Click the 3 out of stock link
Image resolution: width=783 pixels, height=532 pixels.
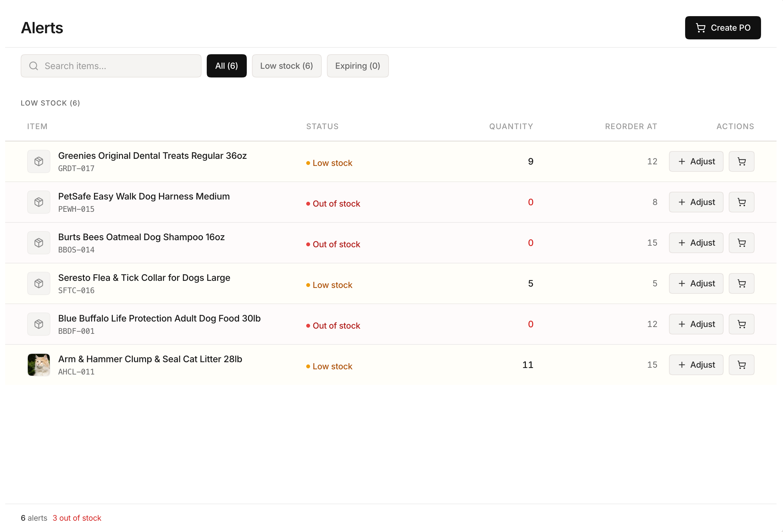[77, 518]
